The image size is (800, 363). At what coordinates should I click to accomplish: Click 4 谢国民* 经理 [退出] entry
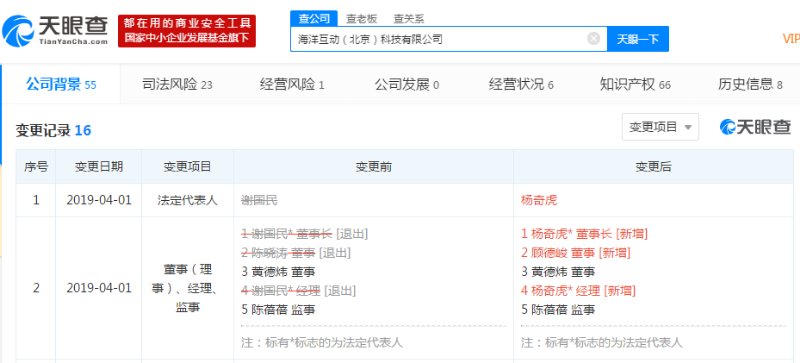pyautogui.click(x=298, y=291)
